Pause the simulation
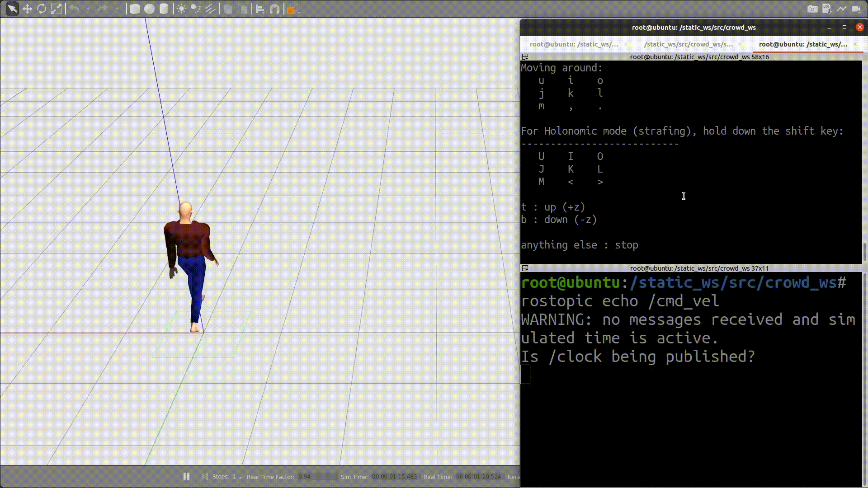 coord(186,476)
